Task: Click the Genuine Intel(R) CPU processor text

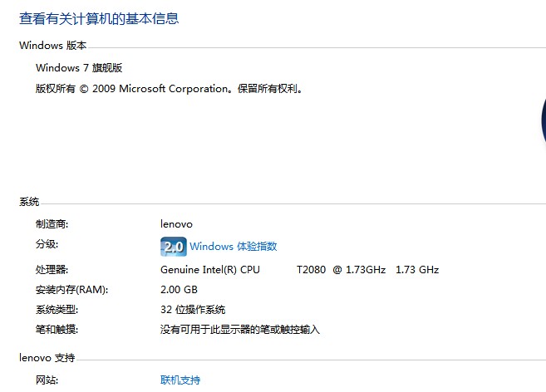Action: coord(210,270)
